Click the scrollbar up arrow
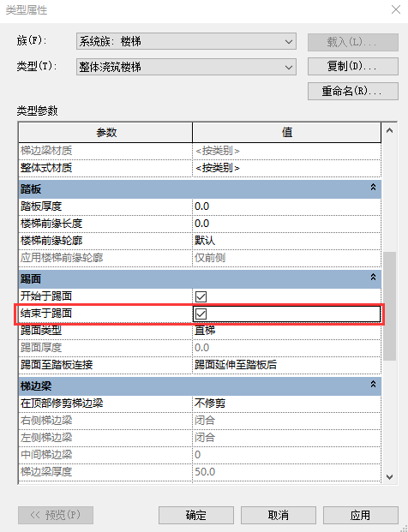The height and width of the screenshot is (532, 408). coord(390,130)
